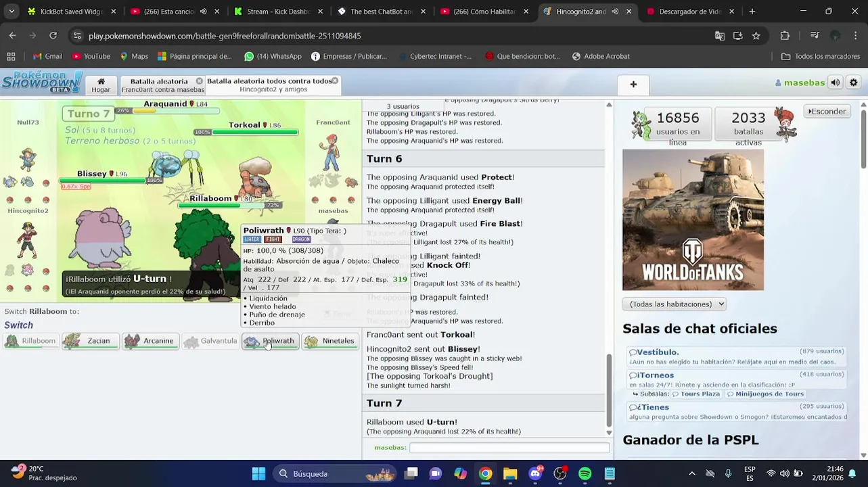Click the browser address bar URL

pos(225,36)
